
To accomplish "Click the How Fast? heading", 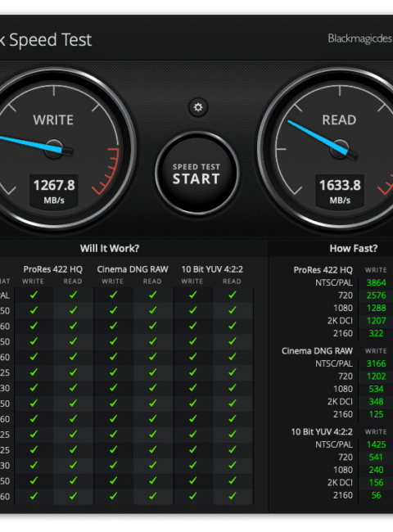I will pos(354,248).
